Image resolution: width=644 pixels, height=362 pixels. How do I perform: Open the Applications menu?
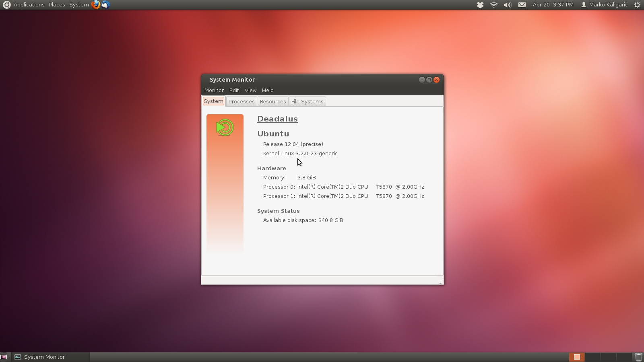[29, 5]
